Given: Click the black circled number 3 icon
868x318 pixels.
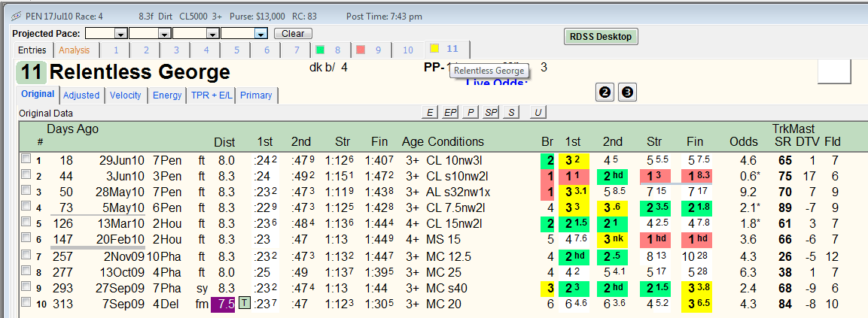Looking at the screenshot, I should point(627,92).
